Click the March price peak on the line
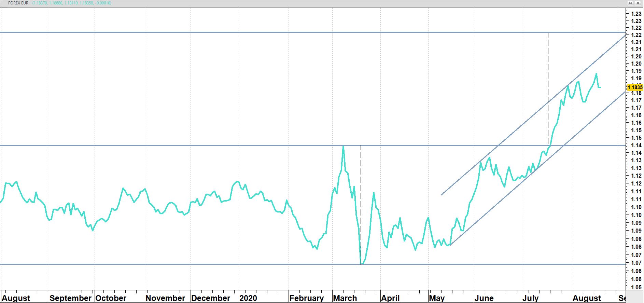Viewport: 644px width, 303px height. click(x=343, y=146)
